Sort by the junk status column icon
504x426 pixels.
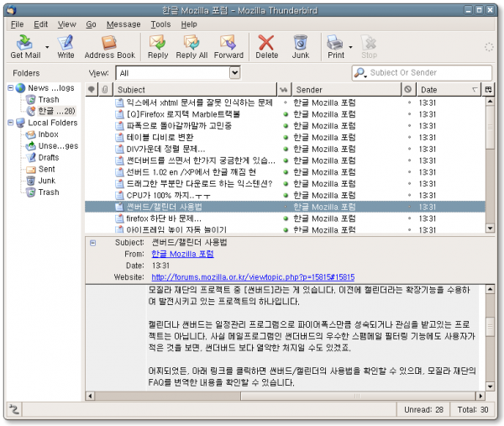point(408,89)
